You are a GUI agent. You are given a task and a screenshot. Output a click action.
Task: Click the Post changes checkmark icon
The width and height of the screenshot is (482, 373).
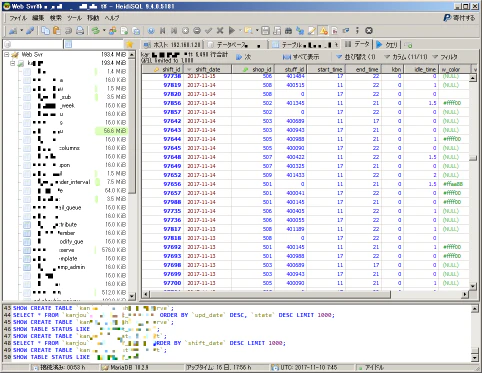208,31
